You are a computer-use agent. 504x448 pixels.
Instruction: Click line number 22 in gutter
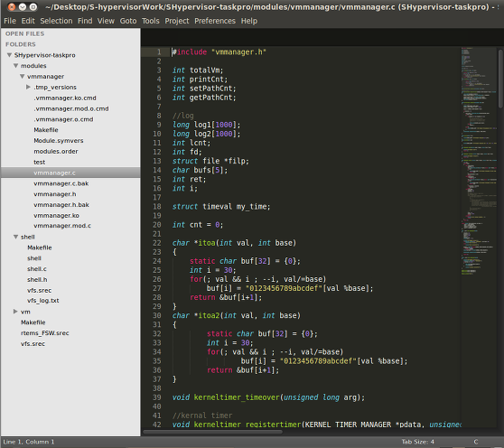[157, 243]
